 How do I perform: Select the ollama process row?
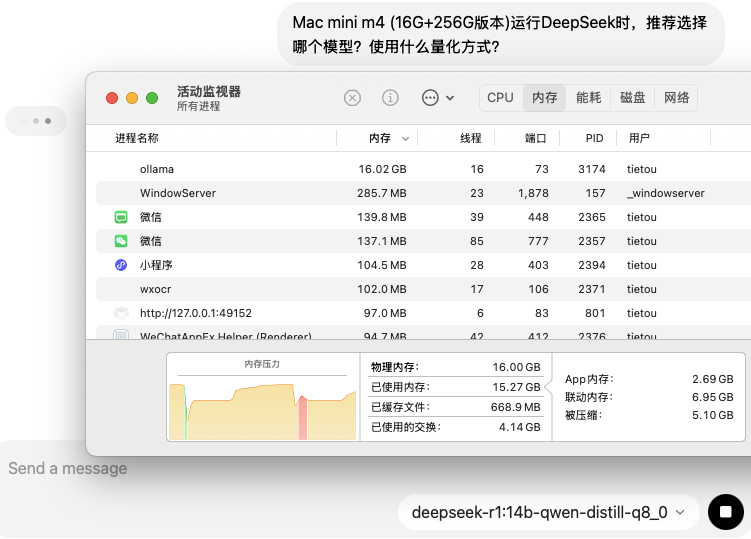pos(423,169)
